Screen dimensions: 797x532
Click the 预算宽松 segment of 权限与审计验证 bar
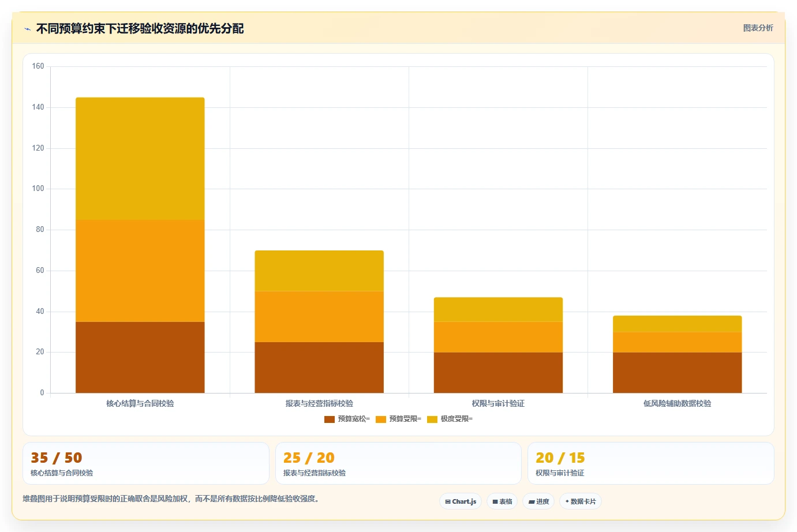click(498, 373)
